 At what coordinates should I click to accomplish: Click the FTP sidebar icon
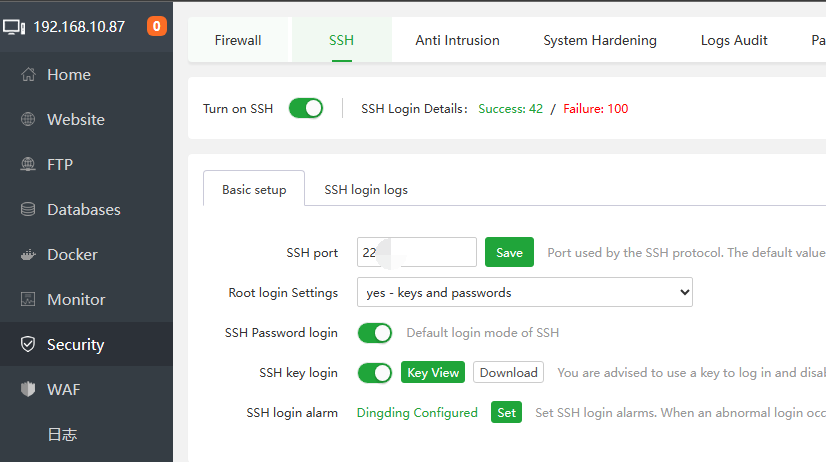[x=28, y=165]
